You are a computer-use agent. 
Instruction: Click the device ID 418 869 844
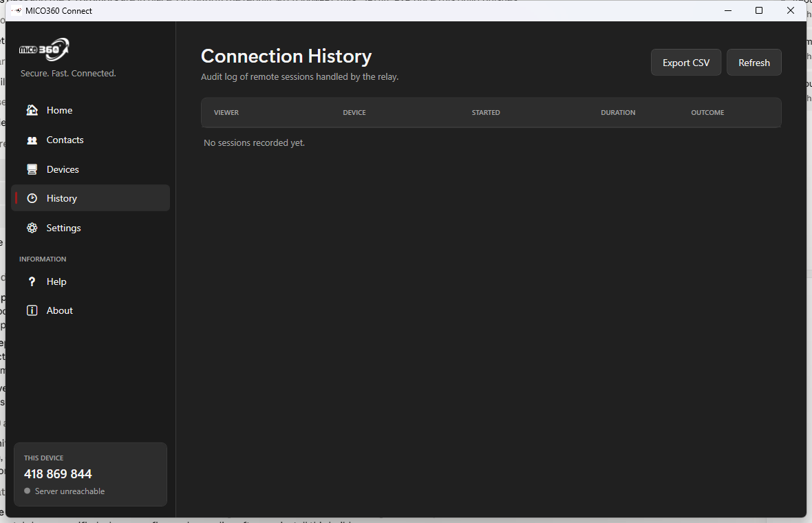(x=58, y=474)
